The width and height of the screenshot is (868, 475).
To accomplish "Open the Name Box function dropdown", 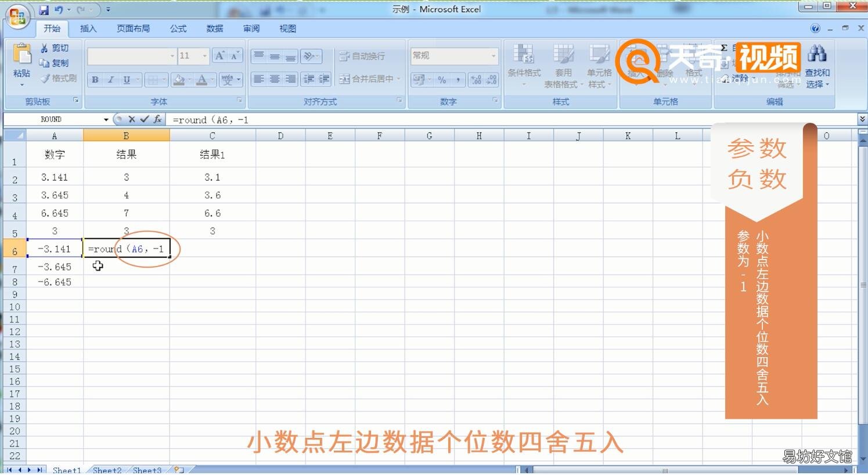I will click(x=106, y=120).
